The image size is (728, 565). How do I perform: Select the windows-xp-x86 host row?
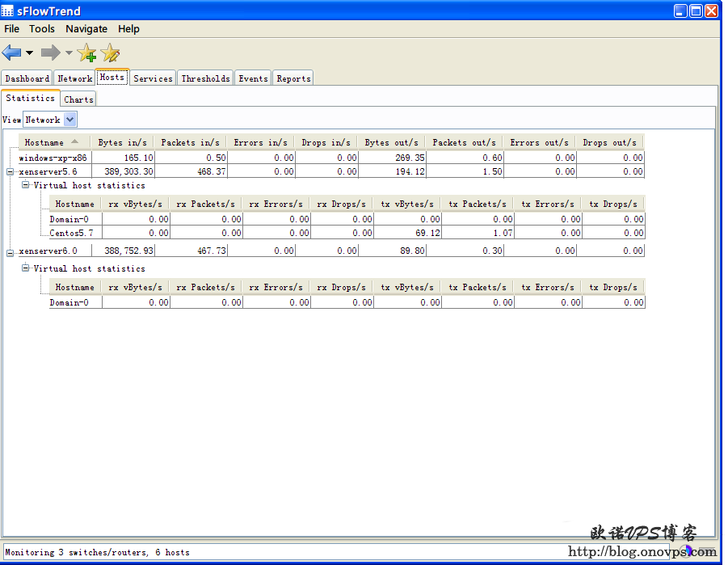pos(53,158)
